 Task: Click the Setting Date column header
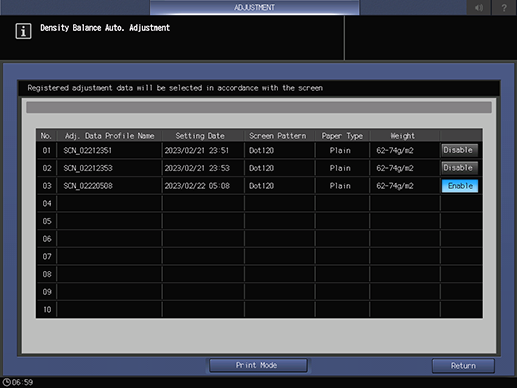click(x=200, y=136)
